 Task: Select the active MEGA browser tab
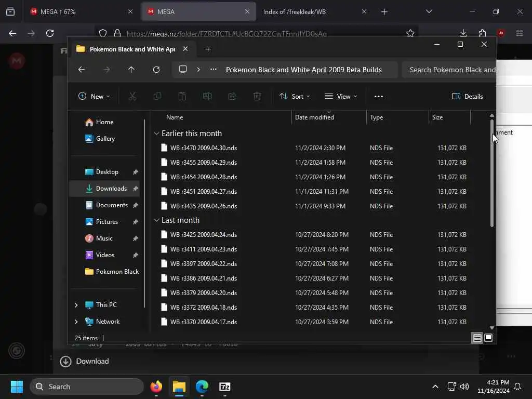[x=199, y=11]
